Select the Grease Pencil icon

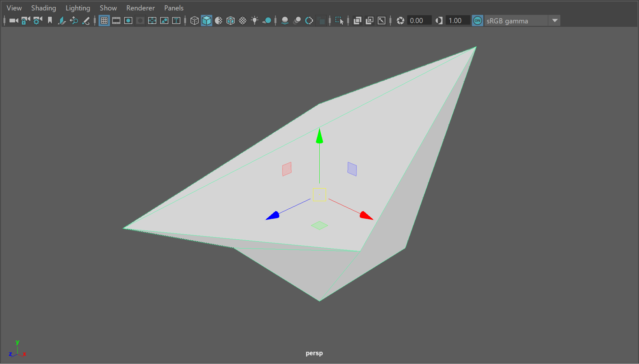[86, 21]
